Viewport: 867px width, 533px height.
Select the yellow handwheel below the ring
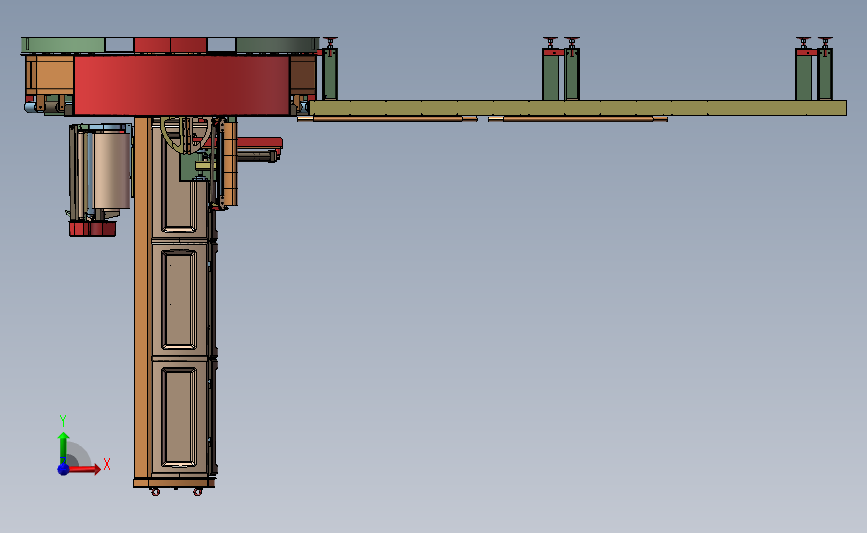(x=186, y=134)
